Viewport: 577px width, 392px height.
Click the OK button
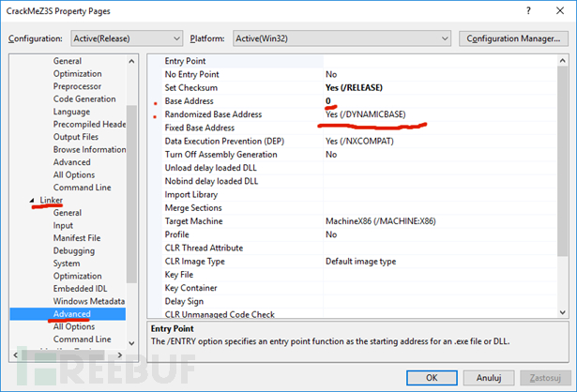point(432,378)
